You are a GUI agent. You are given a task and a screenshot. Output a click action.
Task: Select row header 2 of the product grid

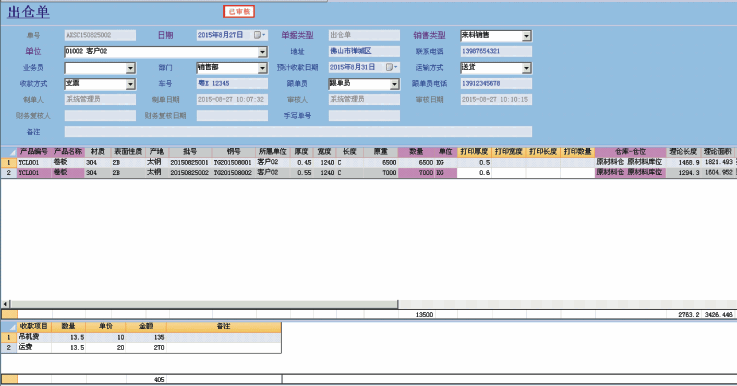coord(9,173)
